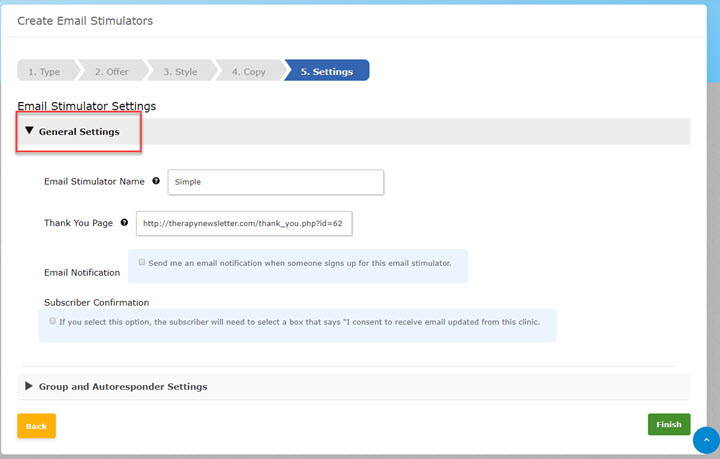Click the green Finish button

pyautogui.click(x=668, y=424)
